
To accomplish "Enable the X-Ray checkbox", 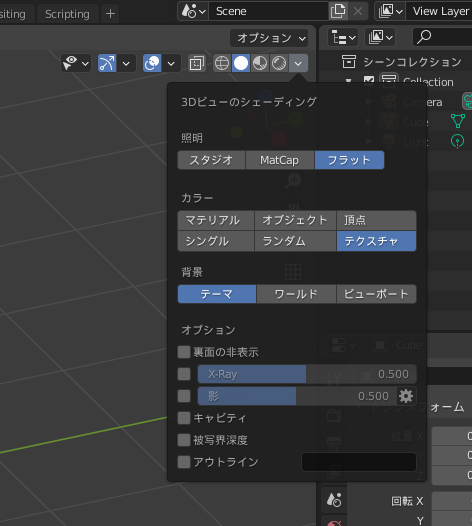I will [184, 374].
